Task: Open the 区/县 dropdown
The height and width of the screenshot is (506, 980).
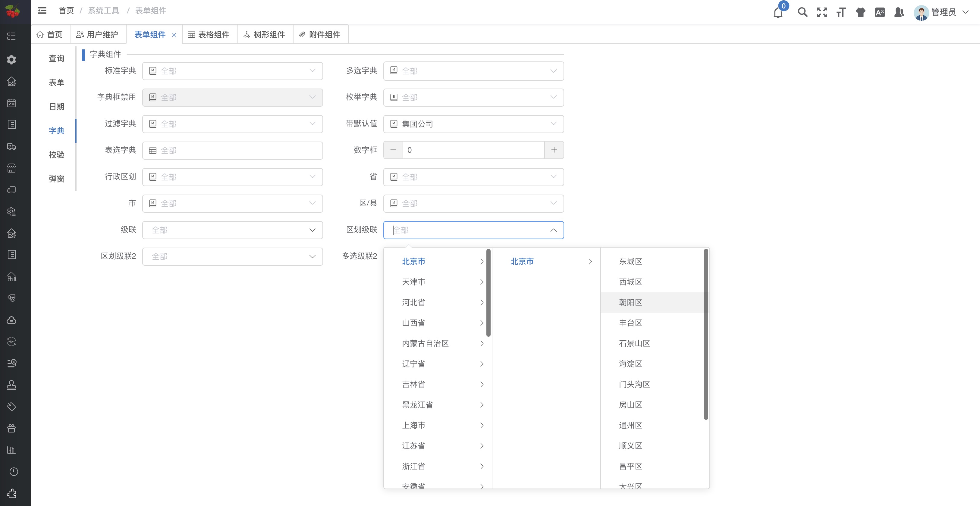Action: tap(474, 203)
